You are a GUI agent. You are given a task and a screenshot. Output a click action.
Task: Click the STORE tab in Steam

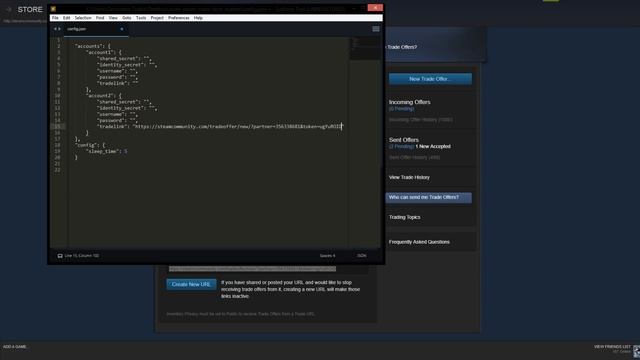(x=30, y=9)
